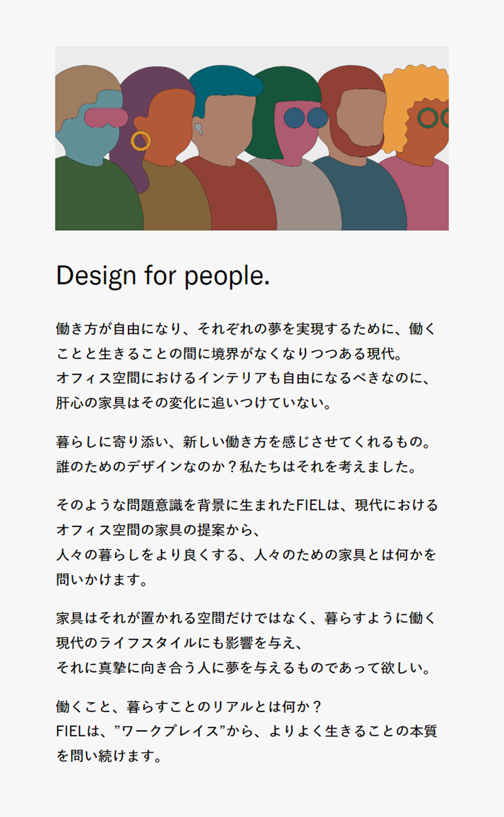This screenshot has width=504, height=817.
Task: Click the line 誰のためのデザインなのか？
Action: 236,467
